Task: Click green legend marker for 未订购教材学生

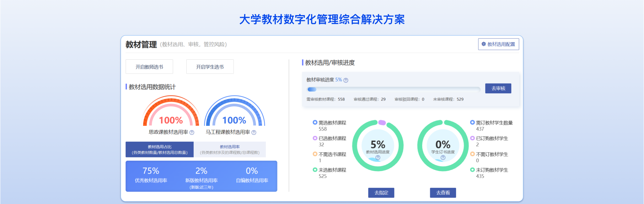Action: coord(472,170)
